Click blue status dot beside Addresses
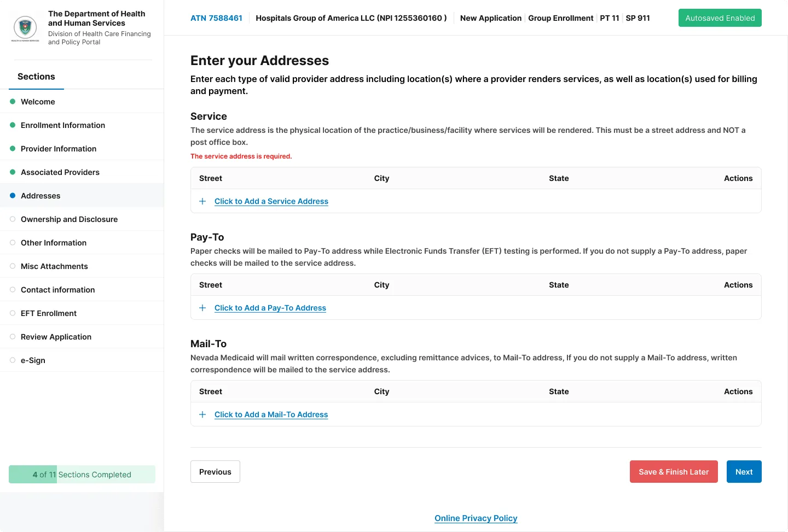 pos(13,196)
